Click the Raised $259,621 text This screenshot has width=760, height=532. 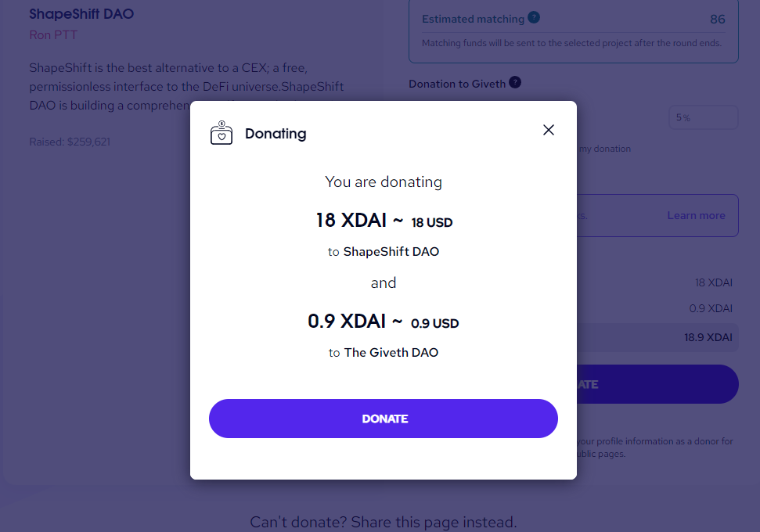coord(70,142)
